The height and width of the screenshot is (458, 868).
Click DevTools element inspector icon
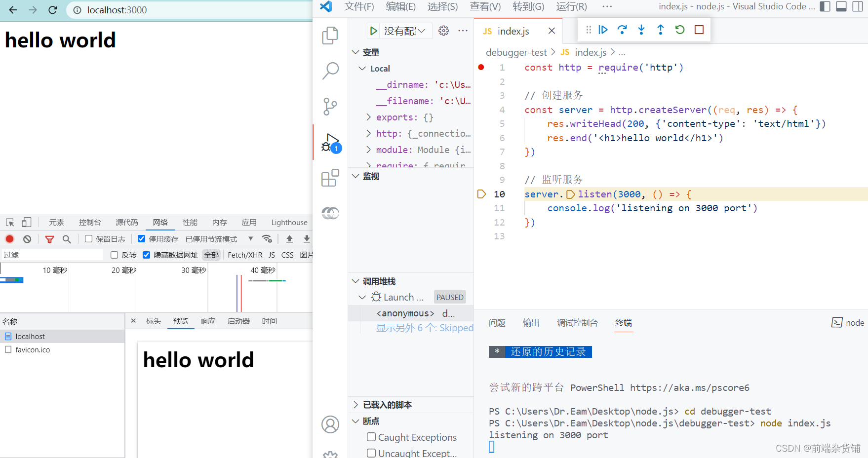10,222
